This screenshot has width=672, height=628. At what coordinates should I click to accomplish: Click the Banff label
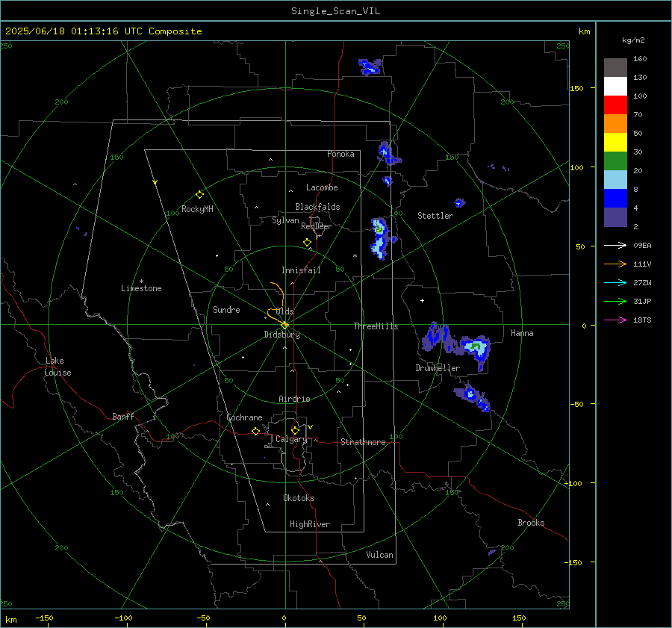[123, 417]
